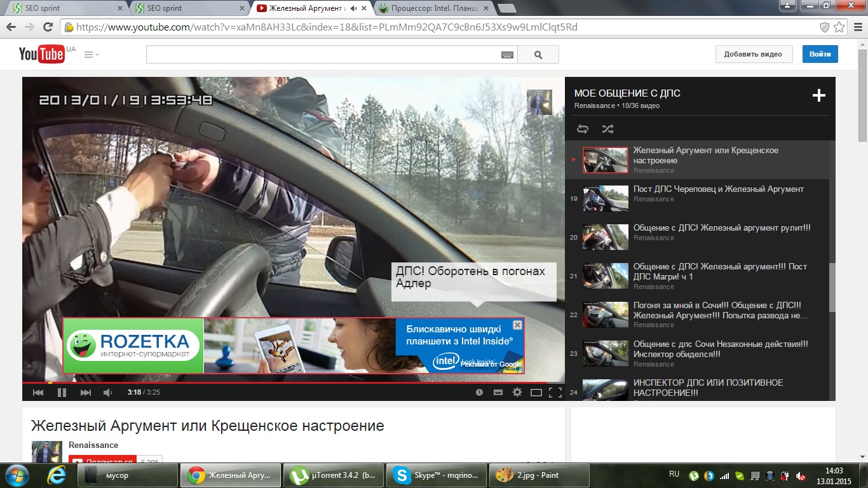Click the channel avatar watermark in video
The width and height of the screenshot is (868, 488).
[539, 102]
